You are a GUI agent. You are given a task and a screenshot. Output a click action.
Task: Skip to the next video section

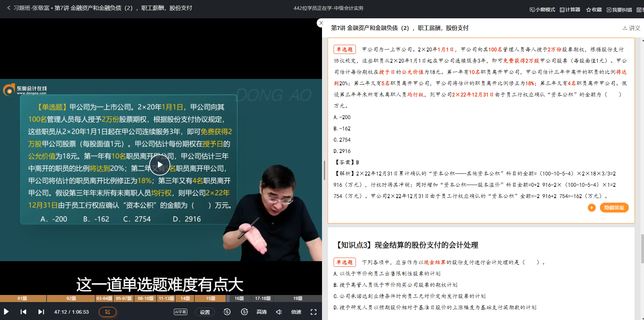point(41,312)
